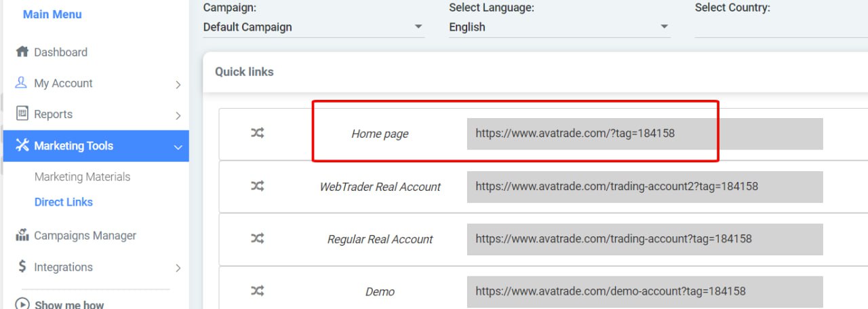Viewport: 868px width, 309px height.
Task: Click the Integrations dollar sign icon
Action: click(22, 267)
